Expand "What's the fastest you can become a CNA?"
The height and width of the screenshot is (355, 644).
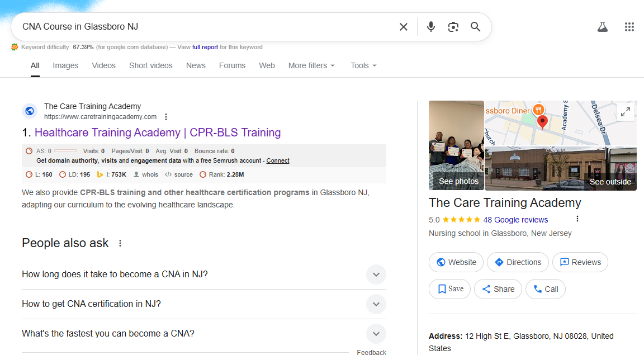tap(376, 334)
